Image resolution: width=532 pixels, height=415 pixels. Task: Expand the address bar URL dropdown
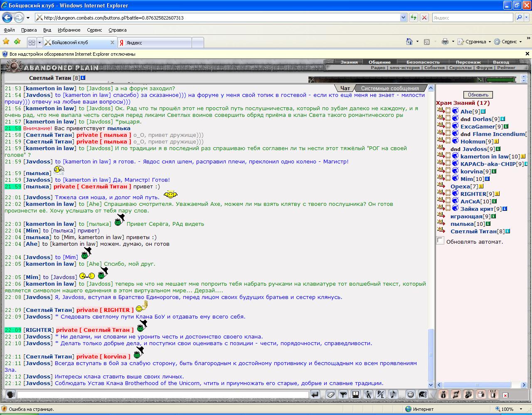pyautogui.click(x=403, y=17)
